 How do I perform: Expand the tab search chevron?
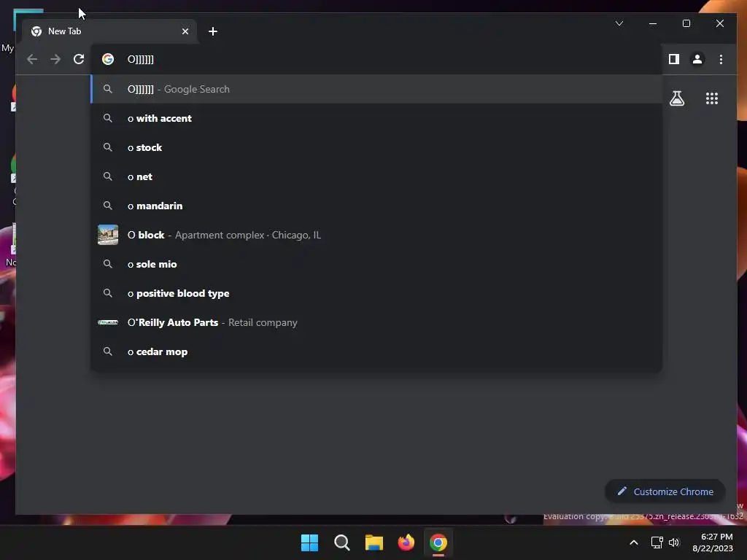[x=619, y=23]
